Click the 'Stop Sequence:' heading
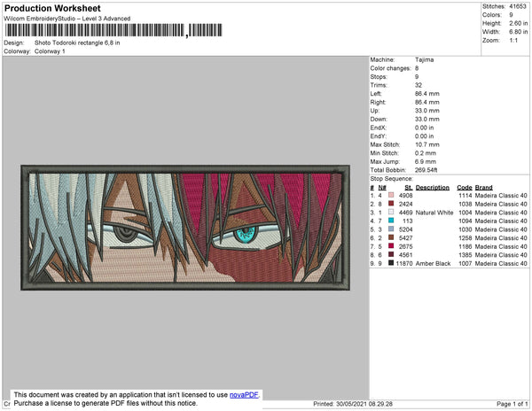Viewport: 532px width, 411px height. point(392,179)
